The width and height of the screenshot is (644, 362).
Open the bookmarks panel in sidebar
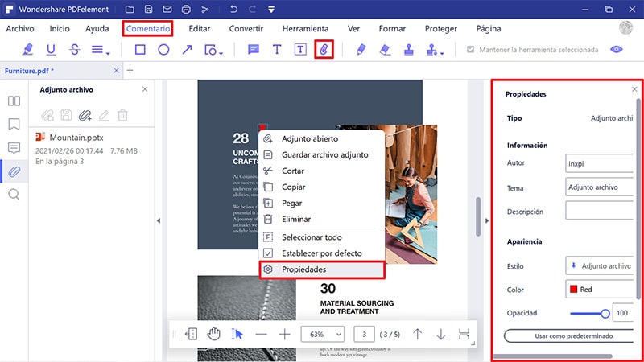[14, 124]
